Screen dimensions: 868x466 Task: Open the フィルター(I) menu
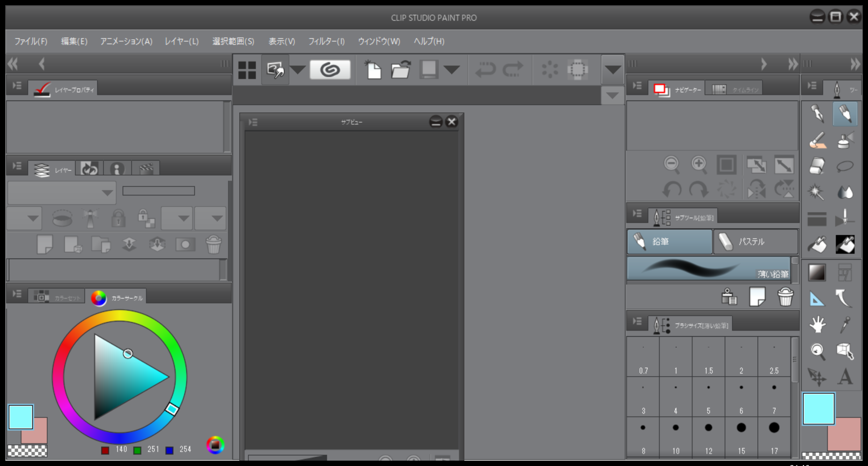coord(326,42)
